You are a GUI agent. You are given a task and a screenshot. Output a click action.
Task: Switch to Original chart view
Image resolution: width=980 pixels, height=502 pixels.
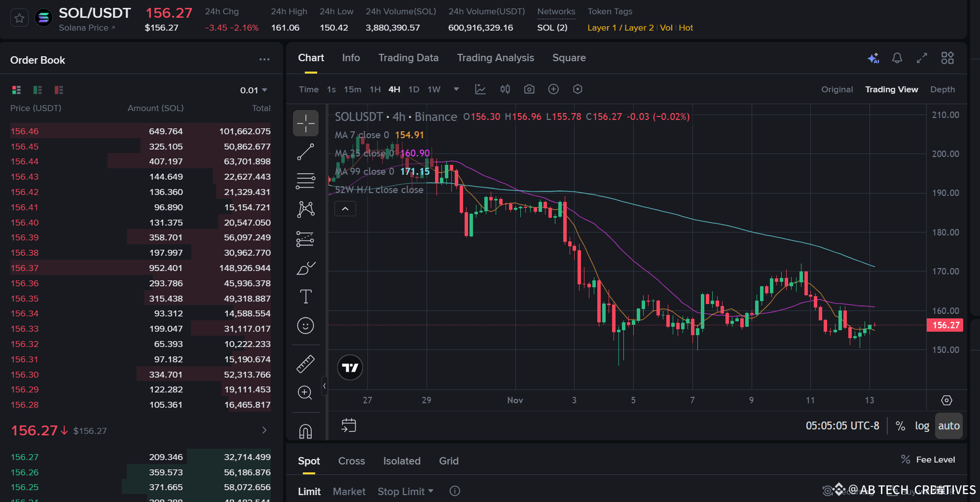837,89
